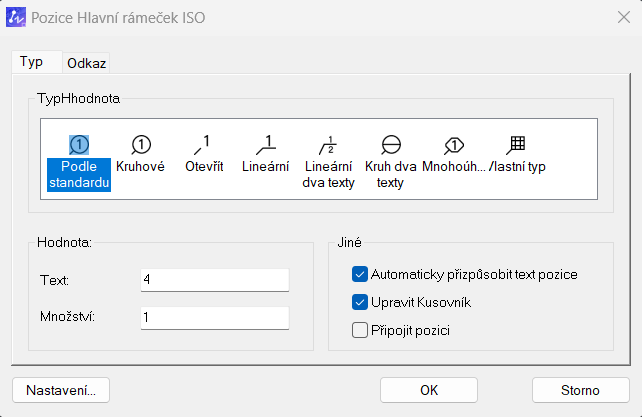Focus the Množství quantity field
The image size is (642, 417).
(x=214, y=317)
